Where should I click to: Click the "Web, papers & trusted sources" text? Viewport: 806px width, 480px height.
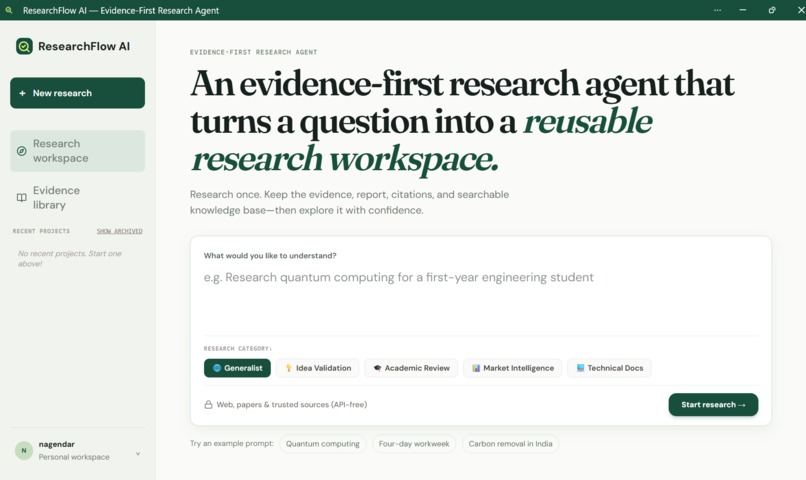tap(291, 404)
